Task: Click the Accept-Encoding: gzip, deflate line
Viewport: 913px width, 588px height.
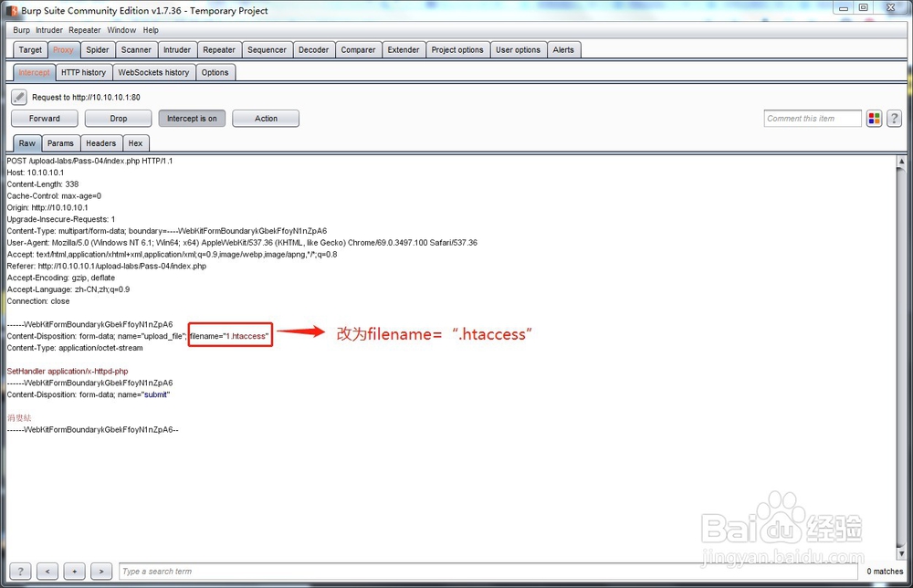Action: pyautogui.click(x=60, y=278)
